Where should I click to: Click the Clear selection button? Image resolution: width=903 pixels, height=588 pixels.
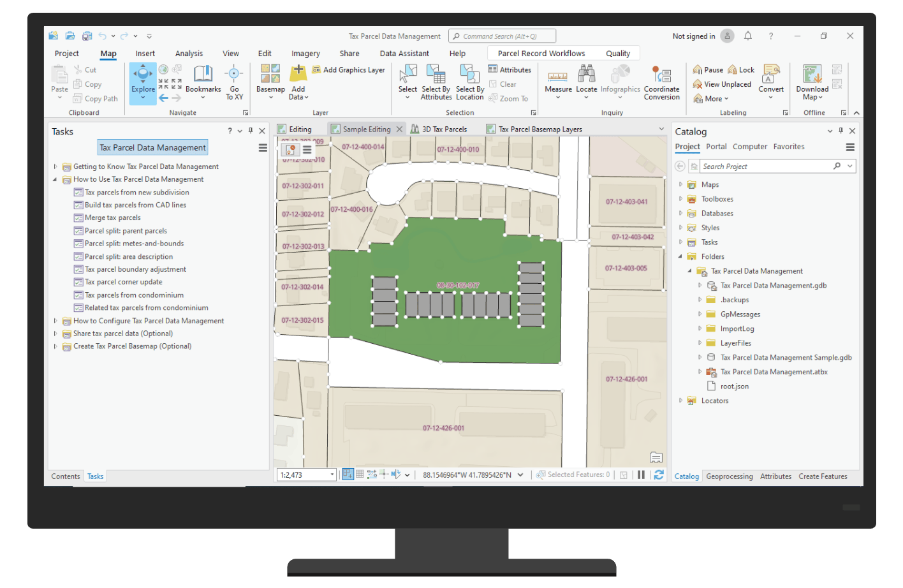tap(504, 84)
